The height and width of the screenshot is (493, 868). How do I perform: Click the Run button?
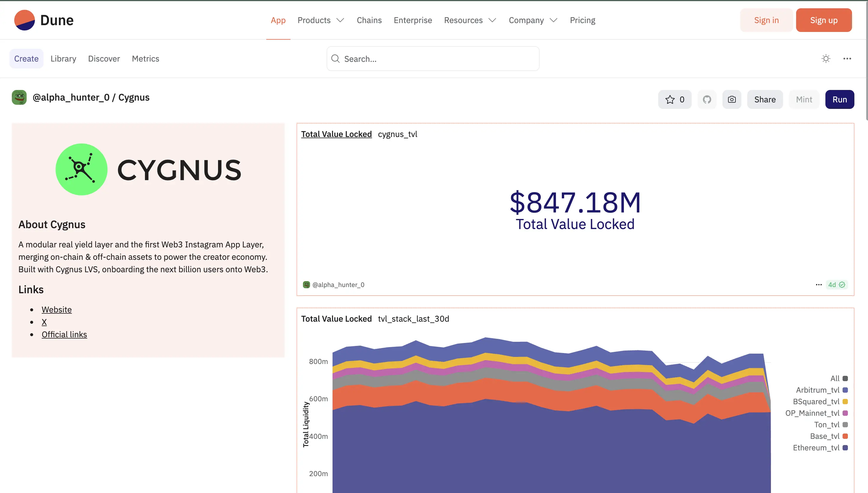[x=839, y=99]
